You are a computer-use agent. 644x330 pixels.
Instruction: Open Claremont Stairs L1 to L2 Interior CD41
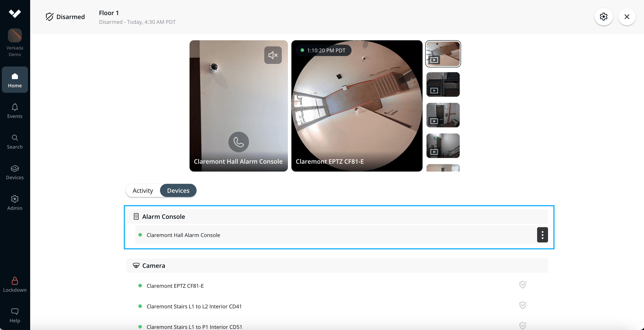(x=194, y=306)
